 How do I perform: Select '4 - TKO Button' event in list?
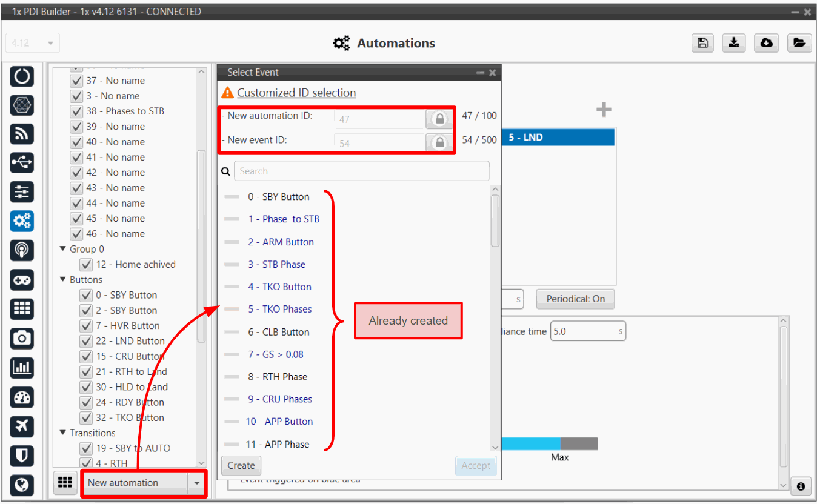(279, 287)
